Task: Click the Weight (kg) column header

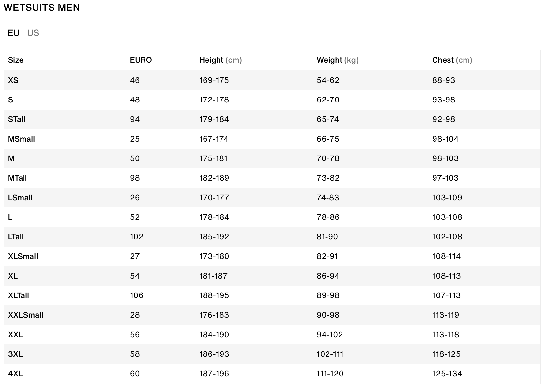Action: click(337, 60)
